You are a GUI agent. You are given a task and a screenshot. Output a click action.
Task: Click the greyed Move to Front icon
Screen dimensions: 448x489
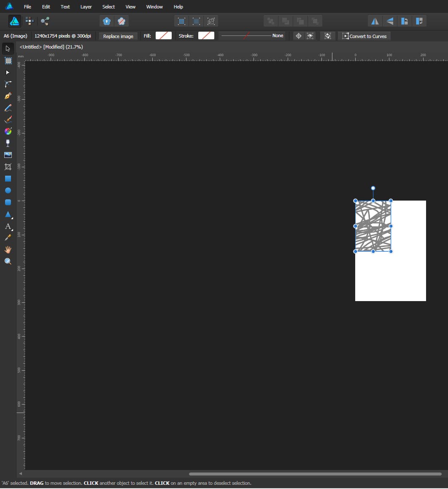(315, 21)
